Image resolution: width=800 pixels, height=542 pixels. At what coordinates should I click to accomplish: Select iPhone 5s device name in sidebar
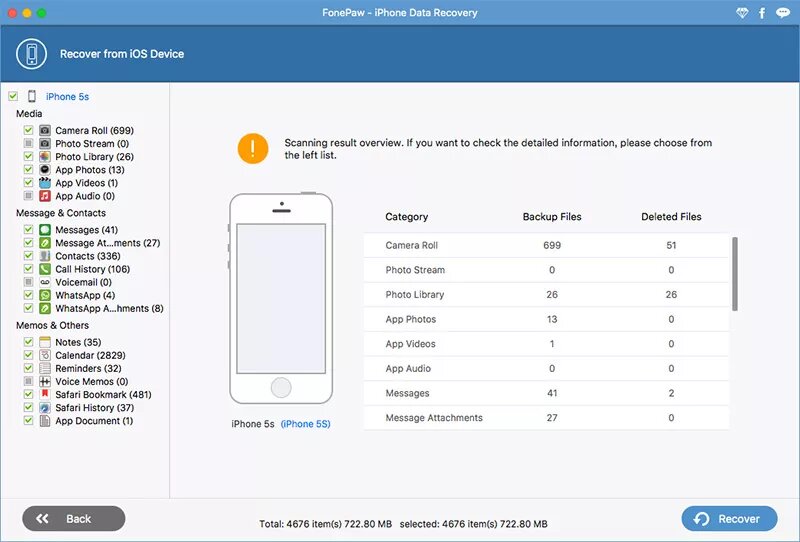67,96
